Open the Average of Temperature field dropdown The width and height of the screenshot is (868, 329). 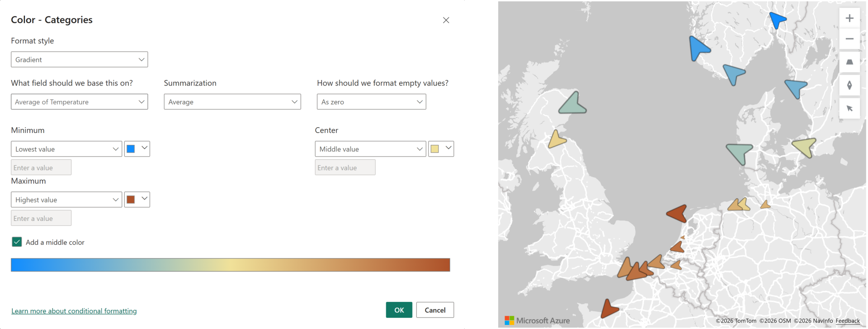click(79, 102)
